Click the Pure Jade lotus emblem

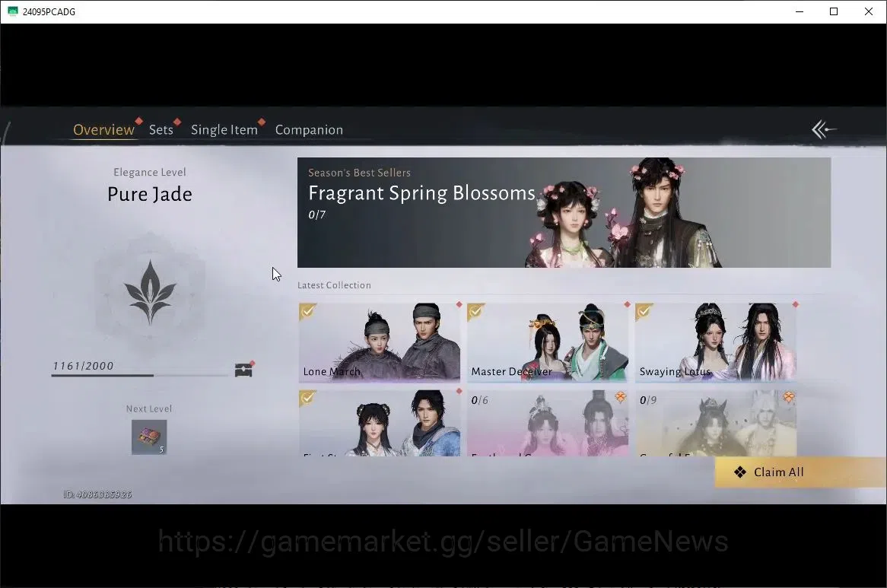click(150, 292)
